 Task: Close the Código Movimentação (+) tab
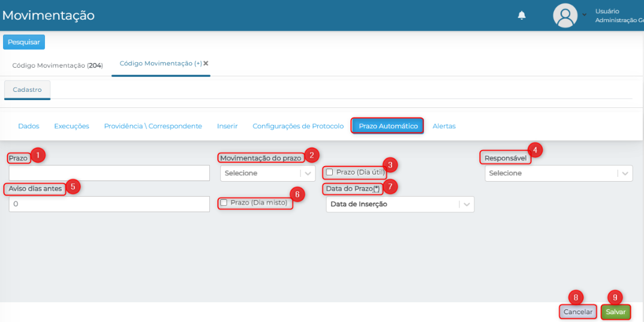(x=206, y=63)
